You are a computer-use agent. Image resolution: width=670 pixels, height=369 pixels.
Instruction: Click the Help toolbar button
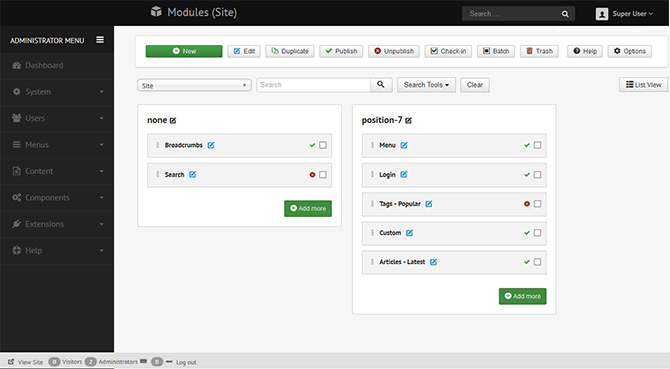point(585,51)
